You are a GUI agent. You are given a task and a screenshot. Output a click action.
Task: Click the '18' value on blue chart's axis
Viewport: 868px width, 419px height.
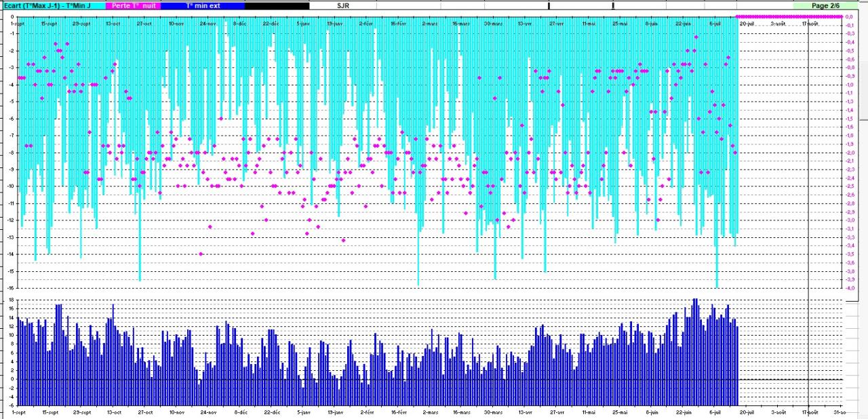11,299
